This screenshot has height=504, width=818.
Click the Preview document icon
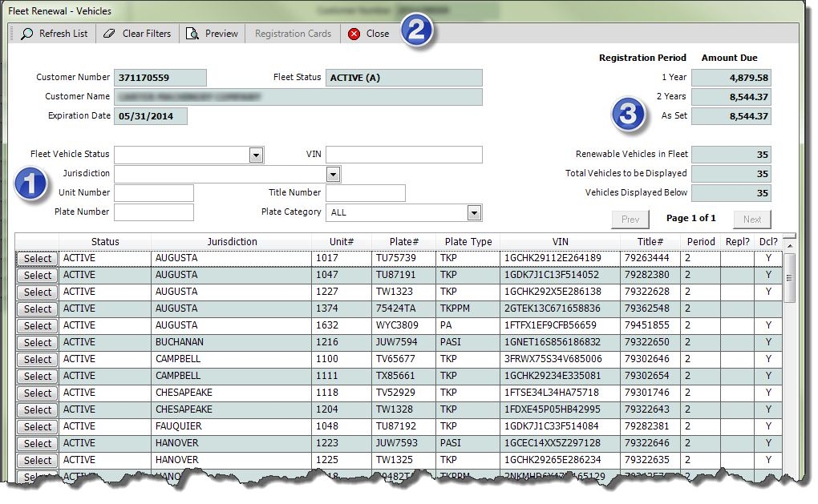[x=192, y=34]
